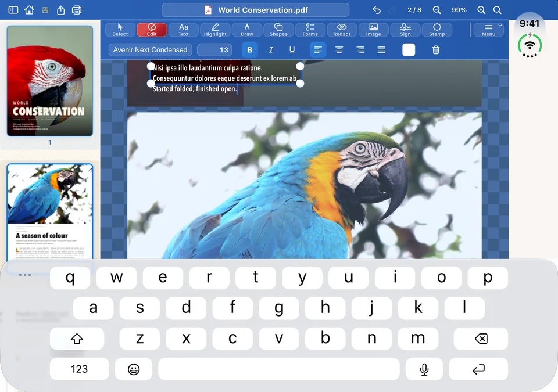The height and width of the screenshot is (392, 558).
Task: Tap the q key
Action: click(x=70, y=278)
